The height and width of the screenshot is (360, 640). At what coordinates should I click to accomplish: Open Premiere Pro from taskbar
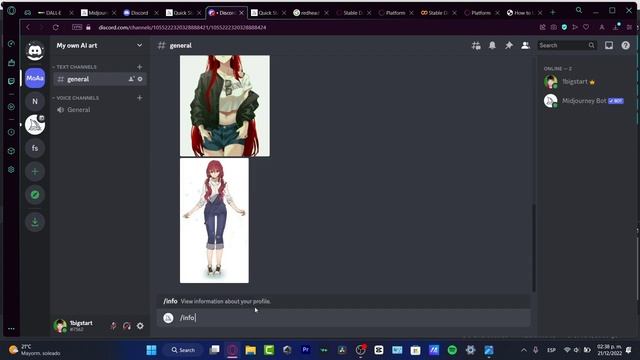[305, 350]
